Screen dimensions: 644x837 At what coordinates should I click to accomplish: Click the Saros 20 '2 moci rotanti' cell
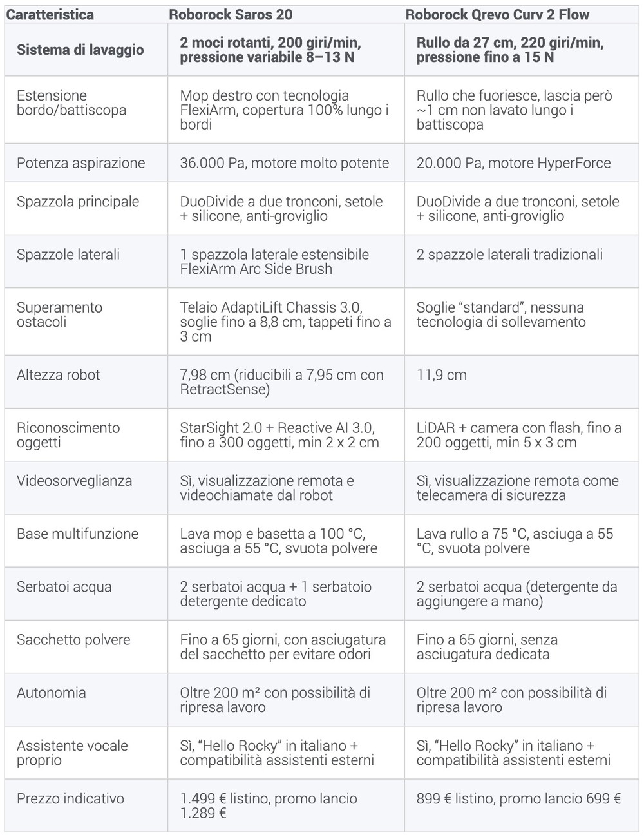(x=270, y=50)
